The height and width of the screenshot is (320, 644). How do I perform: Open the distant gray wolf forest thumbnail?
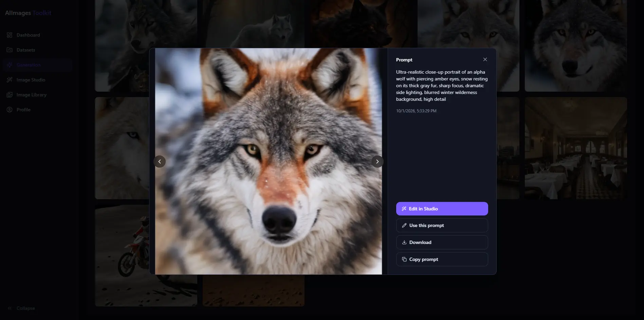254,24
